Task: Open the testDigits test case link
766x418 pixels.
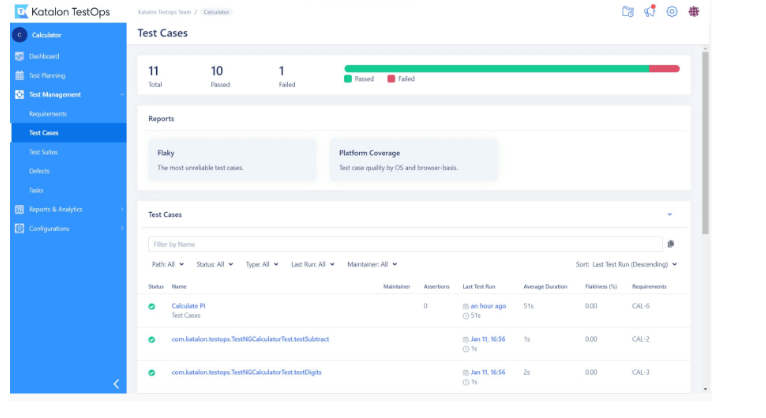Action: tap(246, 372)
